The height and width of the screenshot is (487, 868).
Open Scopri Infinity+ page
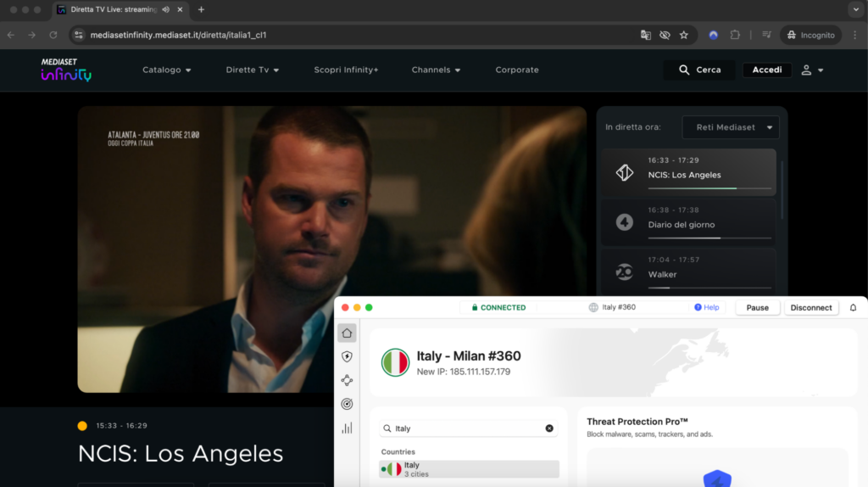pyautogui.click(x=346, y=70)
